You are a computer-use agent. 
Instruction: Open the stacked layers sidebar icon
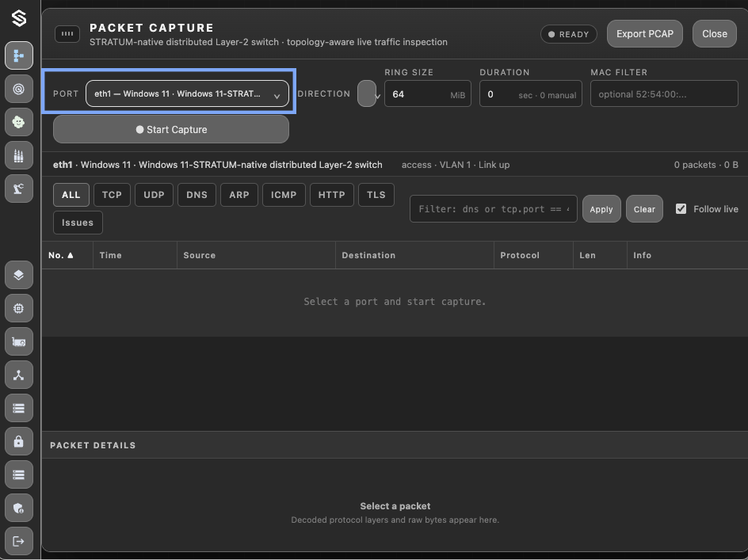pyautogui.click(x=19, y=275)
